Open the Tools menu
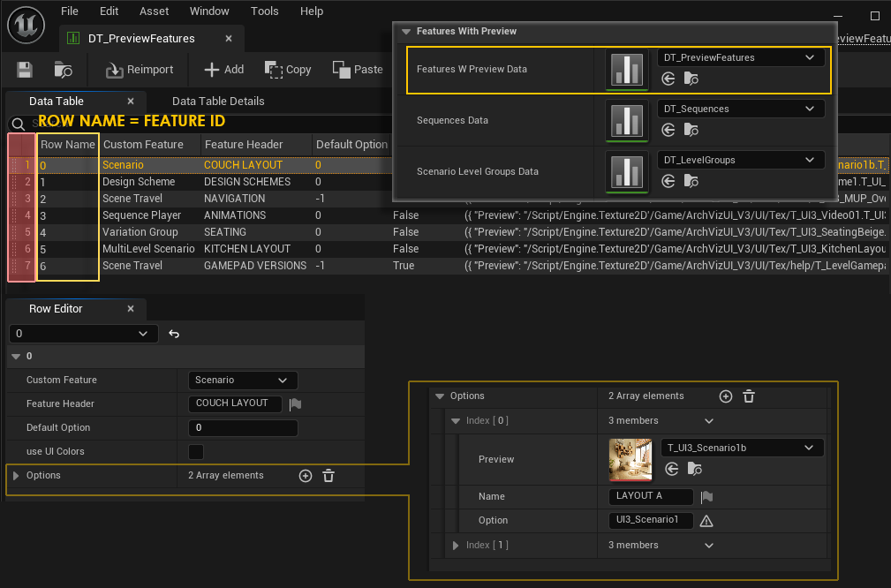 264,11
